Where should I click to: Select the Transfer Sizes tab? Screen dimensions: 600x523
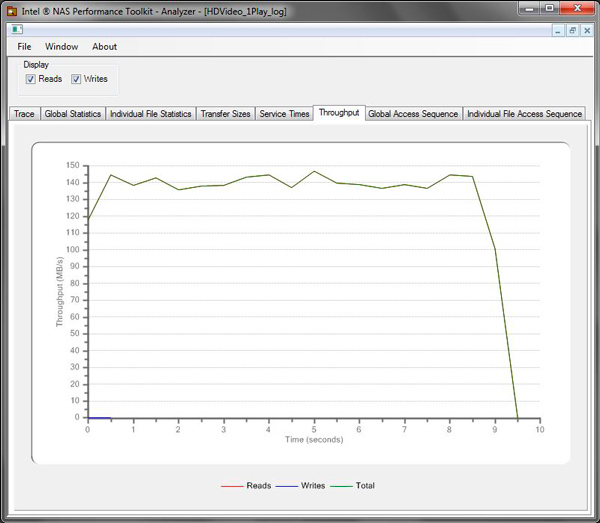[225, 114]
